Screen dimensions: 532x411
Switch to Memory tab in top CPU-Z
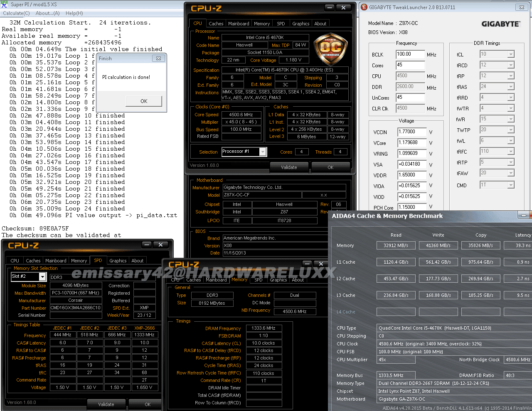click(x=262, y=24)
